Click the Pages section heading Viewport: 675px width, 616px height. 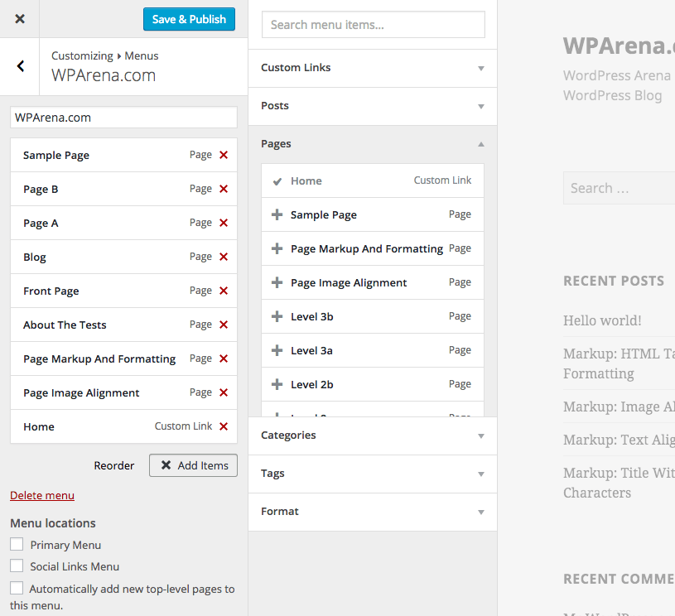pos(276,144)
